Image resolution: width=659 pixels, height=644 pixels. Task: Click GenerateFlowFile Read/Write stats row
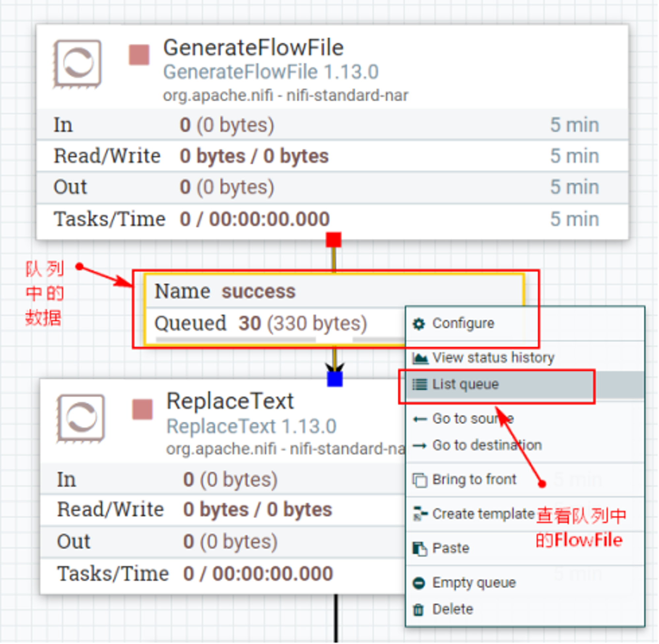[333, 156]
